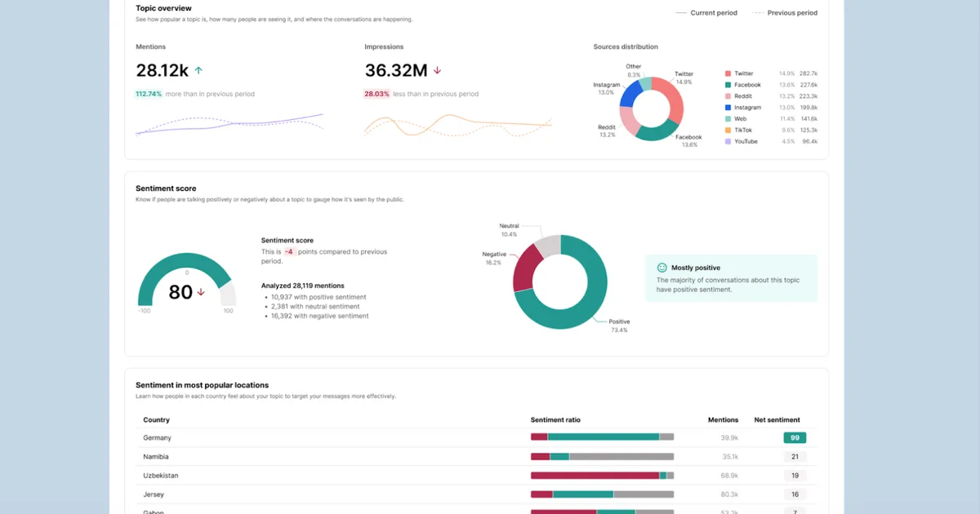Select the Instagram blue legend swatch
Image resolution: width=980 pixels, height=514 pixels.
[728, 108]
